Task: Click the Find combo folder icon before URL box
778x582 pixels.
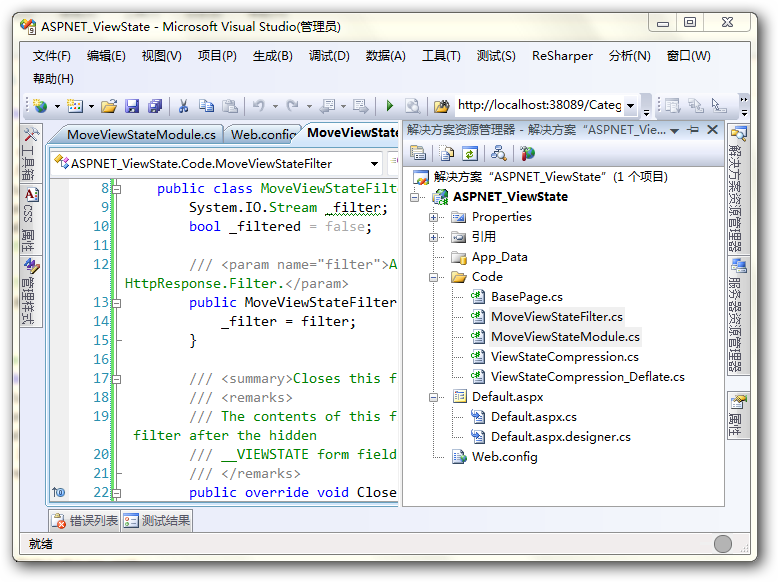Action: 441,106
